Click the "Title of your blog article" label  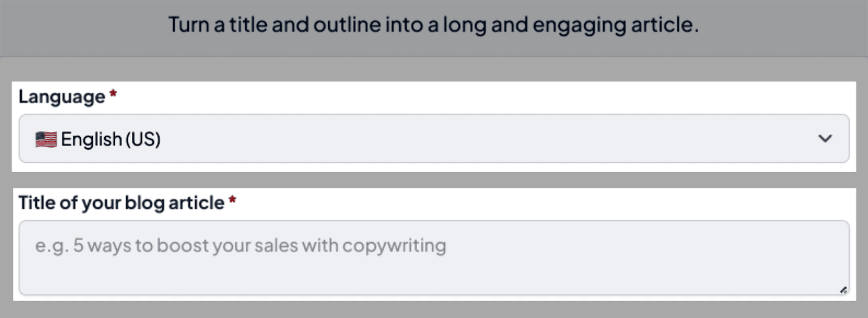(x=121, y=203)
